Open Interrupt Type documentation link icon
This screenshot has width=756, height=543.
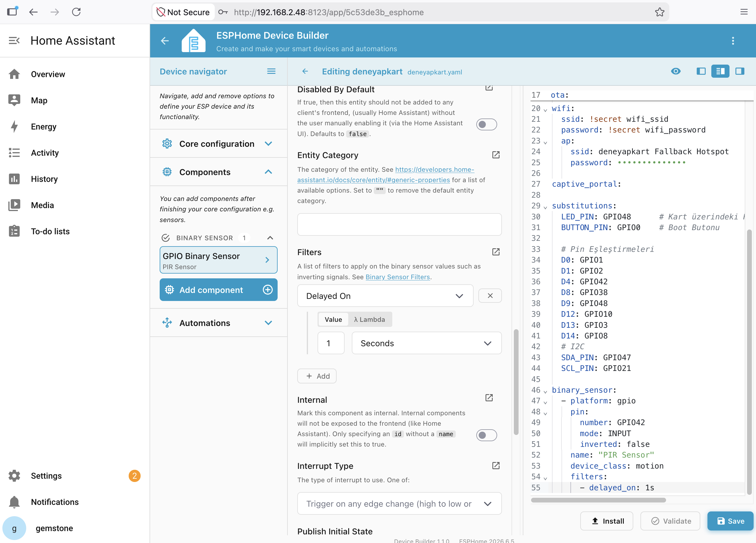496,466
